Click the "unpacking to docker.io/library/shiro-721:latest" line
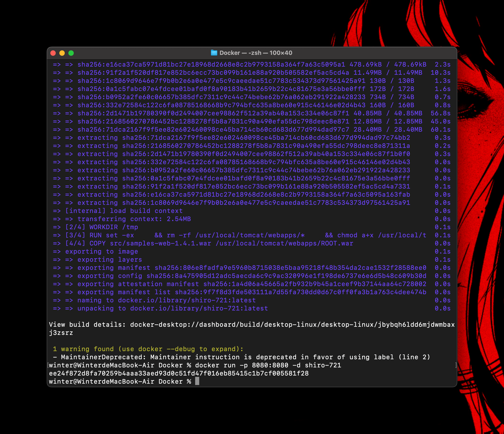504x434 pixels. (172, 308)
